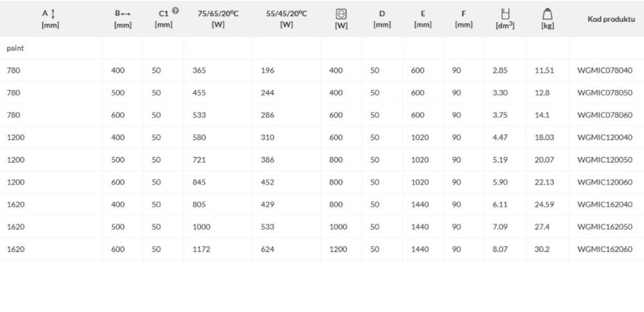This screenshot has height=312, width=644.
Task: Click the capacity value 6.11
Action: point(500,205)
